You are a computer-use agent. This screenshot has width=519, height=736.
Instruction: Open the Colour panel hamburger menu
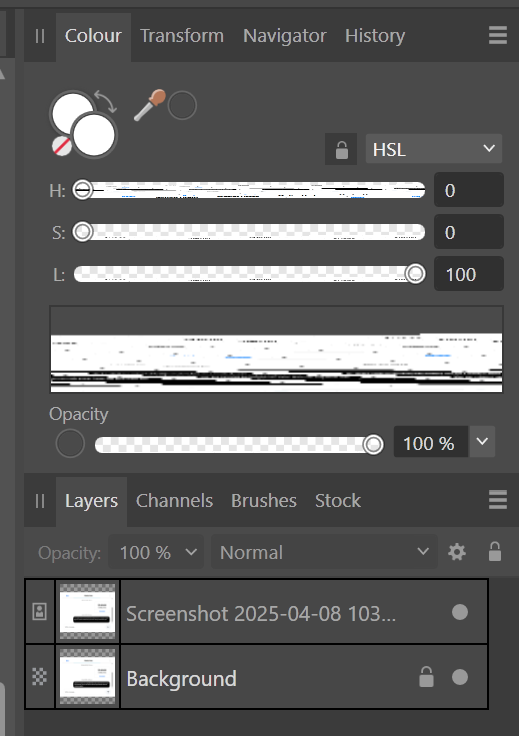[x=497, y=35]
